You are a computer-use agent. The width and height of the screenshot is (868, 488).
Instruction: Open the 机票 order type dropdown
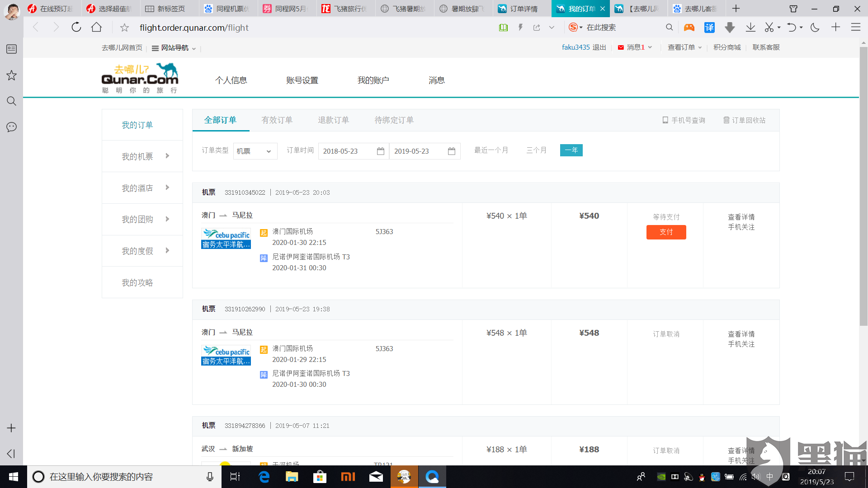pos(255,151)
